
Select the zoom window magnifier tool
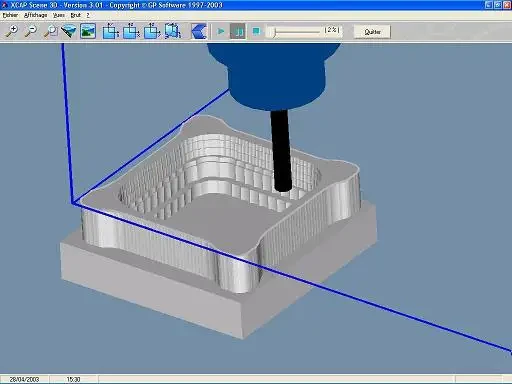pos(50,31)
